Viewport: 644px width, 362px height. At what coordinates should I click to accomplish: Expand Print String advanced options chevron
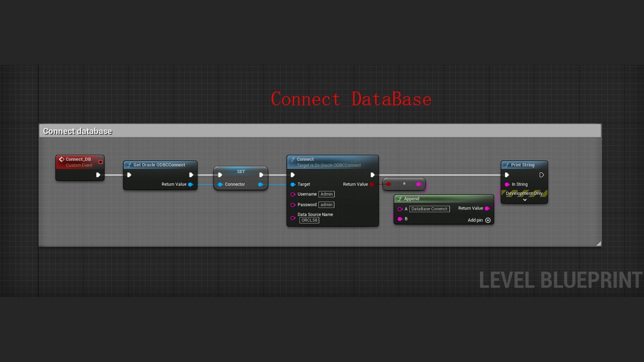[x=524, y=200]
